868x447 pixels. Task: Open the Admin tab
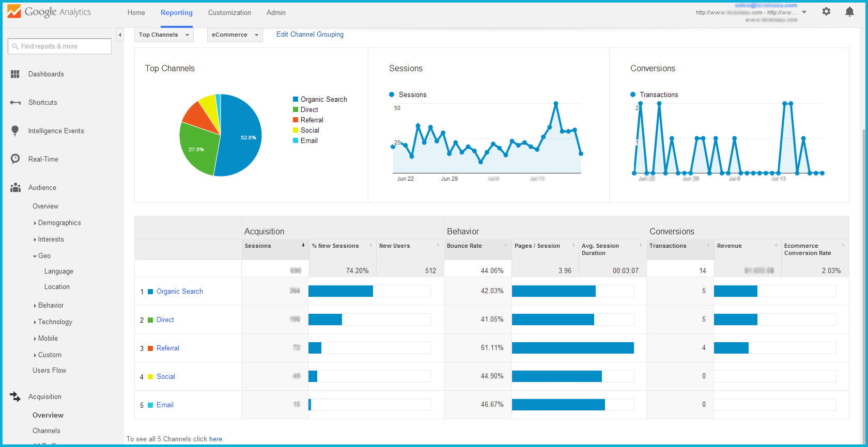276,12
